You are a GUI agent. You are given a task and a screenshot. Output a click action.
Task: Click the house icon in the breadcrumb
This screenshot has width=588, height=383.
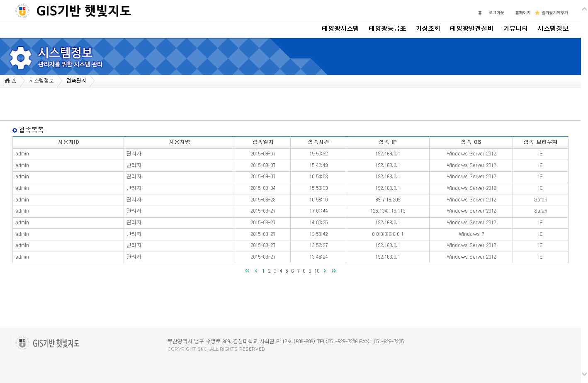(7, 81)
